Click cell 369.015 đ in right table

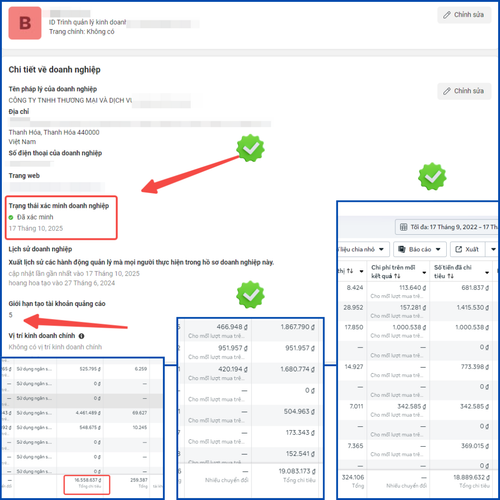click(x=475, y=446)
